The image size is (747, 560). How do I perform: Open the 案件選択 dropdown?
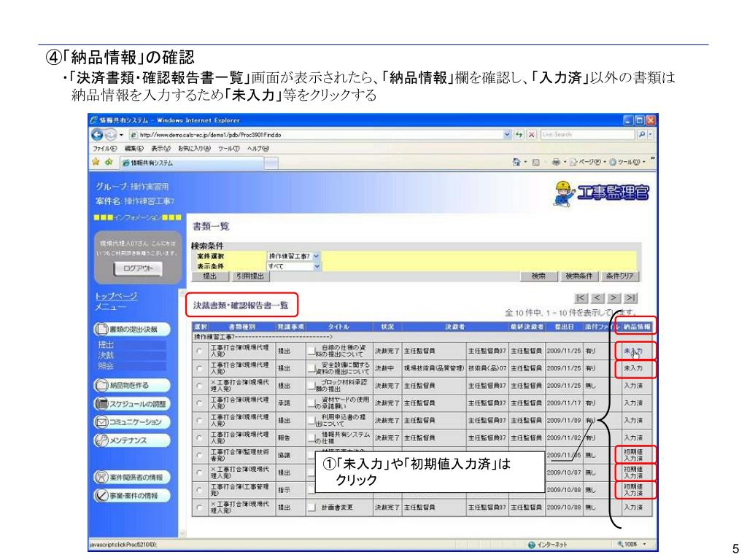(293, 256)
